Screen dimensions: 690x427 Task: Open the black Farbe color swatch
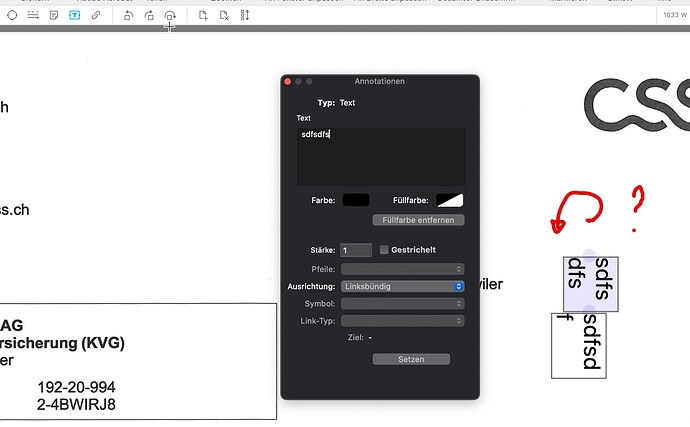click(x=356, y=201)
